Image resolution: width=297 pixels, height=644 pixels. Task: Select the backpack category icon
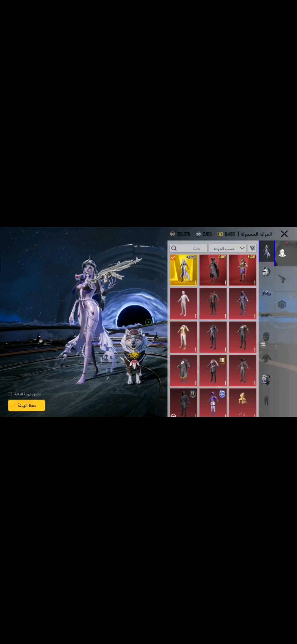(x=266, y=379)
